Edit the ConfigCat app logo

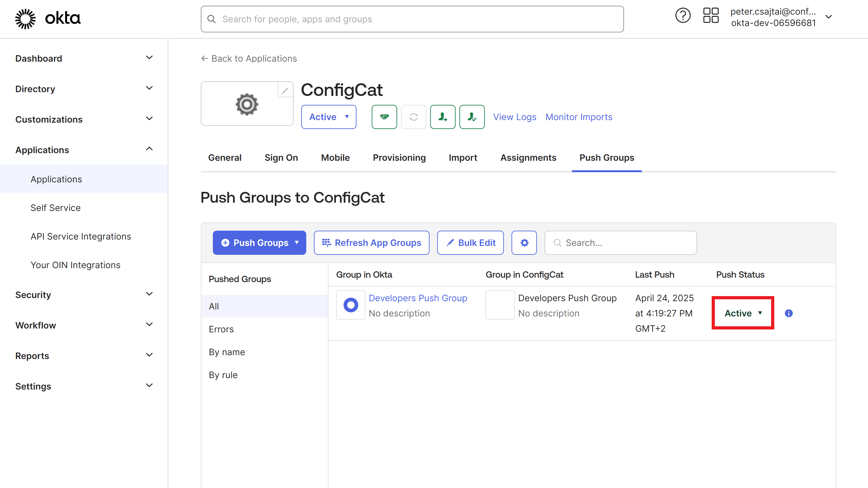(285, 90)
